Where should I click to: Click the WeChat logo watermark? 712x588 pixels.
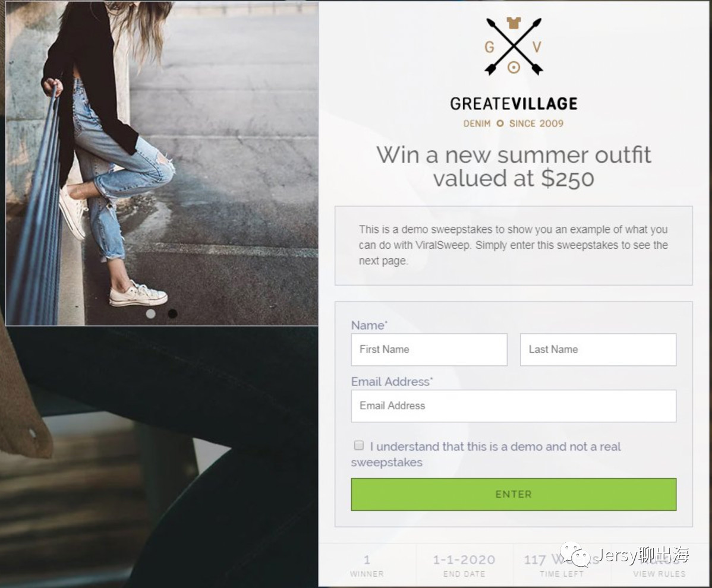click(x=575, y=555)
